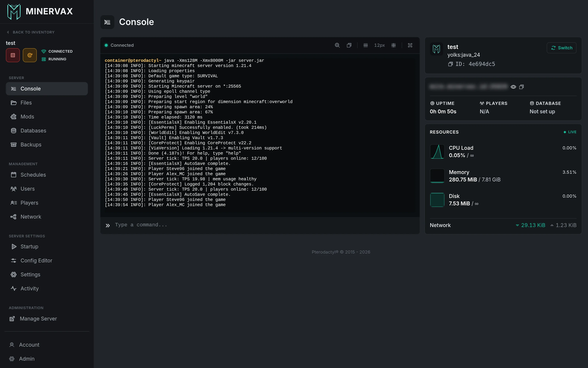Click the 'TPS 19.98' server tick line
The image size is (588, 368).
point(180,179)
